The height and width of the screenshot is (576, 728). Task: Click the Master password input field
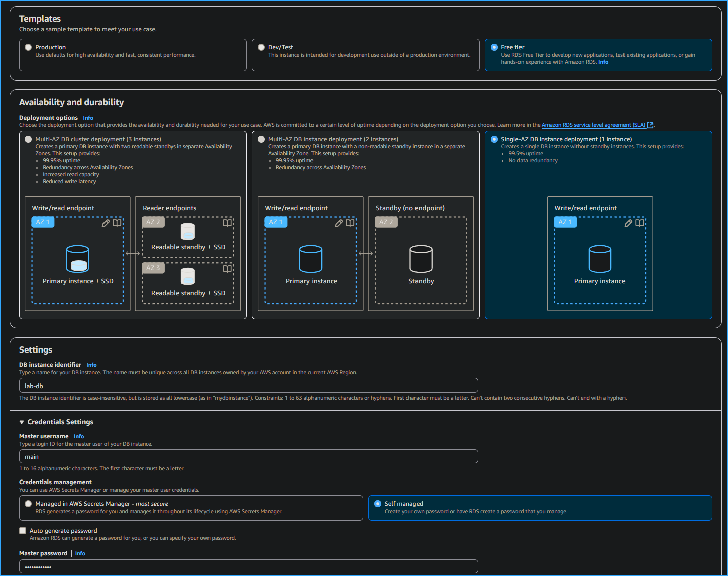pos(248,566)
